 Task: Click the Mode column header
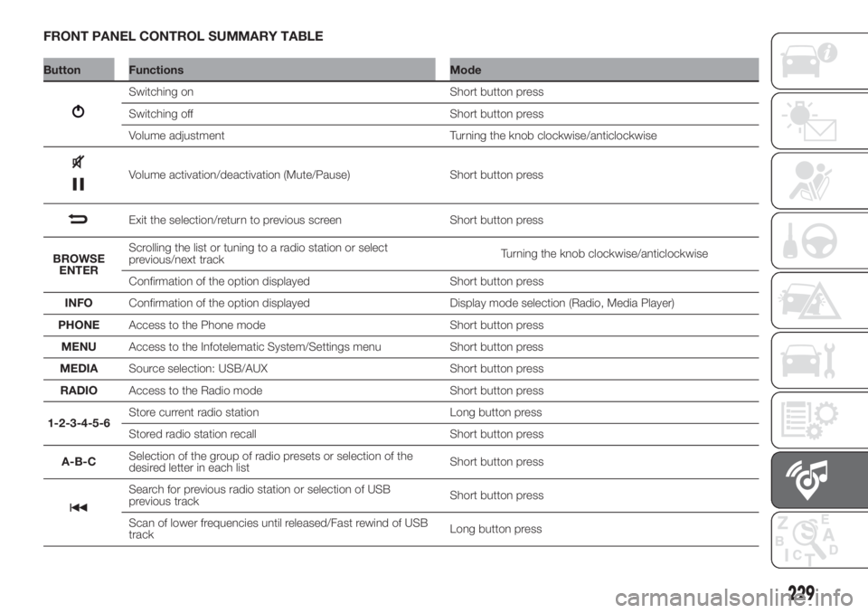[x=465, y=70]
